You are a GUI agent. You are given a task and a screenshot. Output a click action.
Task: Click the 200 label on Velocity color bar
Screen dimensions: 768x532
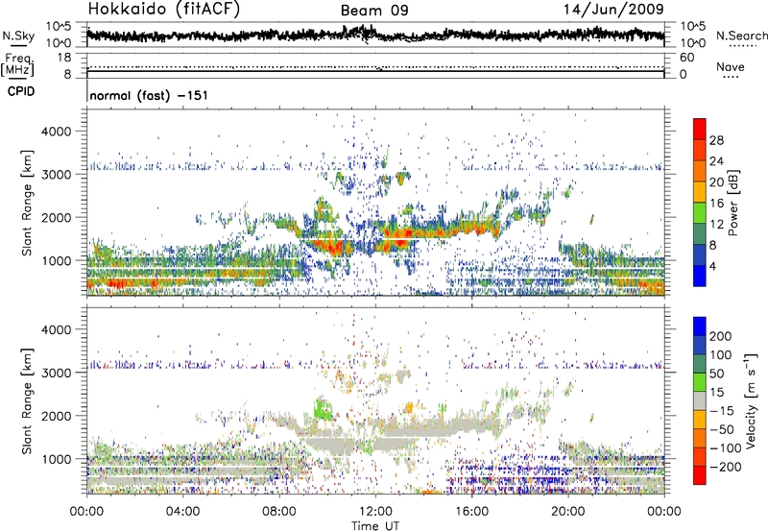(x=721, y=336)
